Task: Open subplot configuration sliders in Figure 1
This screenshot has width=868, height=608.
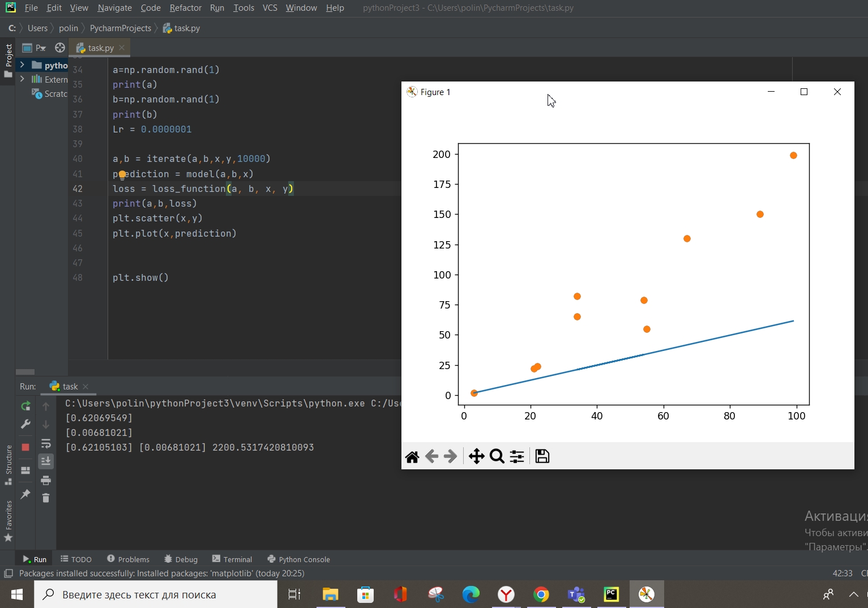Action: [x=516, y=456]
